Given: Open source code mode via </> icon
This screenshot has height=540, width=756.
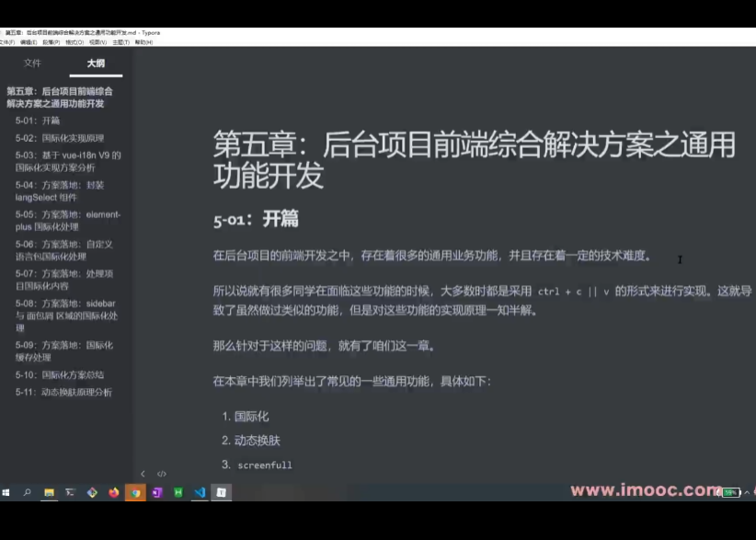Looking at the screenshot, I should click(x=164, y=474).
